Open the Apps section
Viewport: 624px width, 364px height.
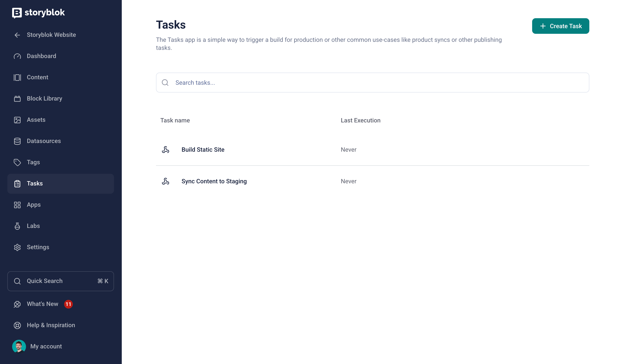(x=61, y=205)
